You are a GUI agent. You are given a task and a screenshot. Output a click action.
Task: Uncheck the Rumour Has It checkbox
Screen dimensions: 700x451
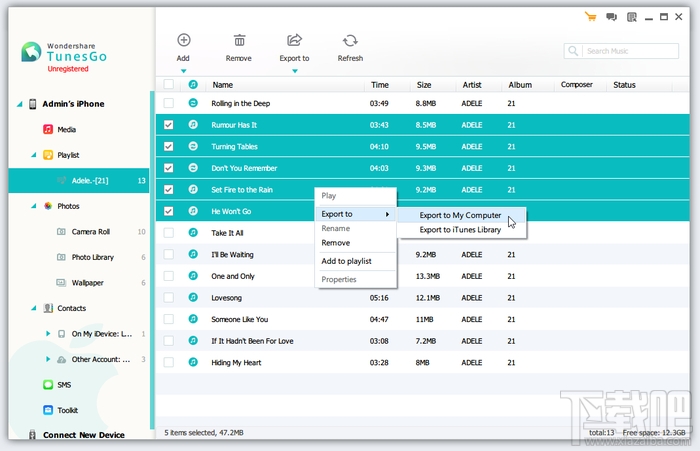[x=168, y=125]
